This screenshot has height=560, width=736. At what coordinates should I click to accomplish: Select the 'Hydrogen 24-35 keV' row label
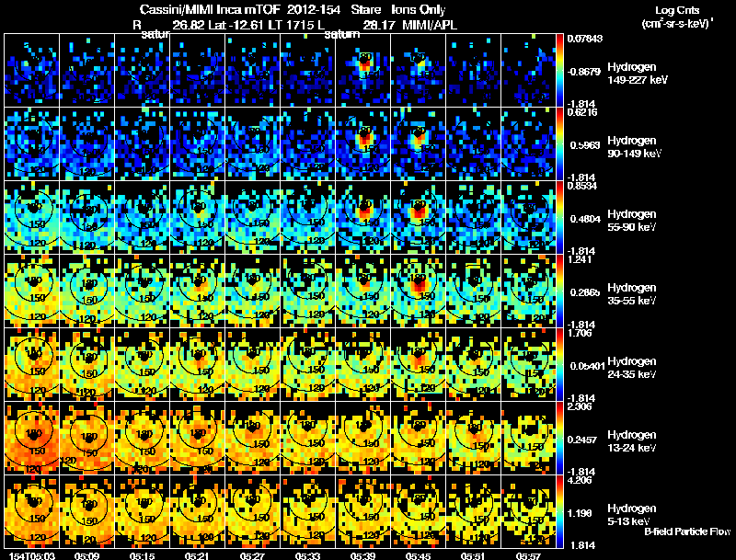[632, 368]
